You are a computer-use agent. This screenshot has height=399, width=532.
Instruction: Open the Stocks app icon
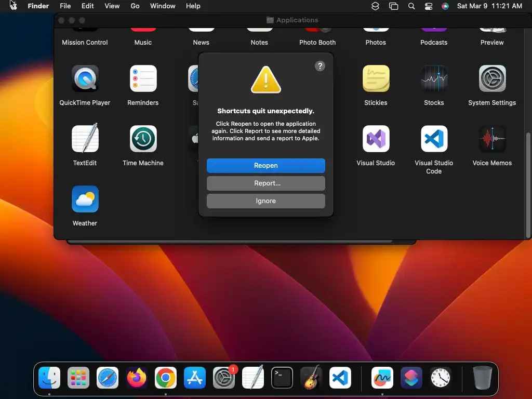(434, 79)
